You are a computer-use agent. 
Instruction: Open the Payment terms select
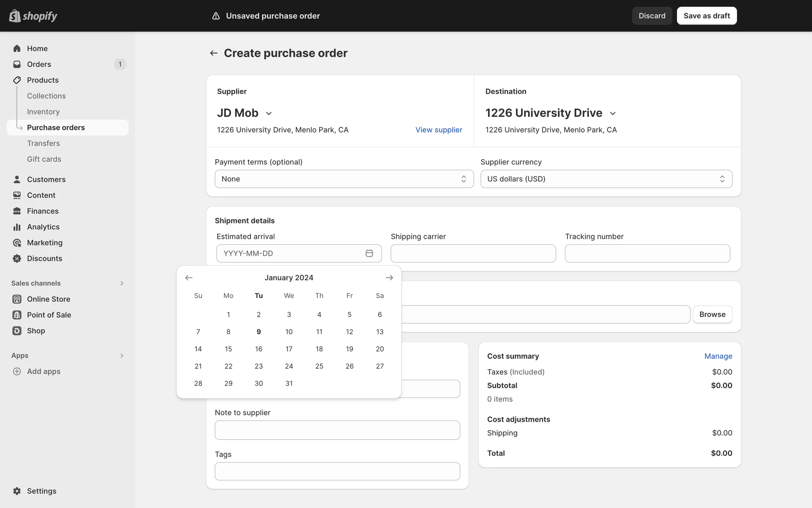click(x=344, y=179)
